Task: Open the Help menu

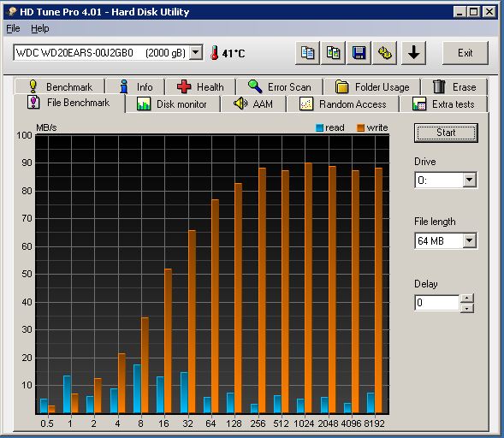Action: (x=40, y=28)
